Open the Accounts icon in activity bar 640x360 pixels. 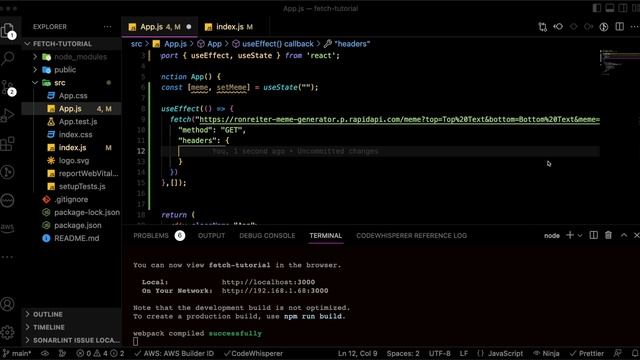[x=8, y=304]
